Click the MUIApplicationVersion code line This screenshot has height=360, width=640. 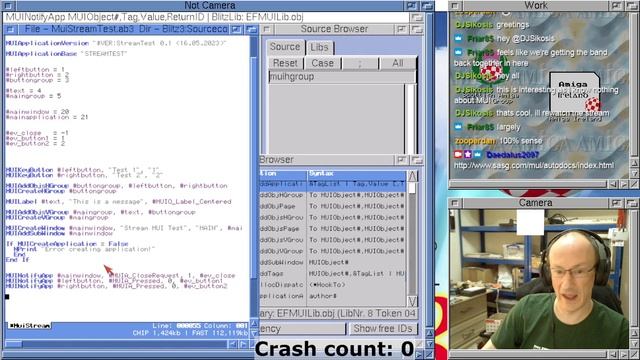pos(116,43)
